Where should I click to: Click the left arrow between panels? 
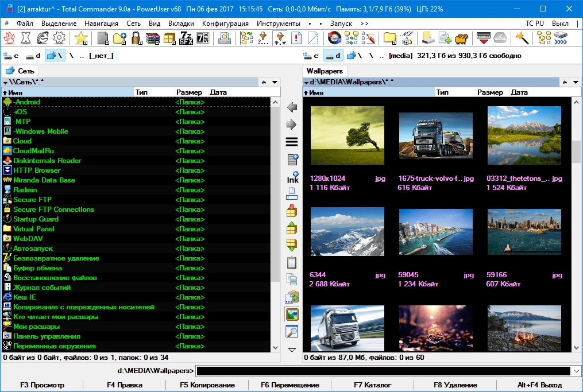pos(292,107)
